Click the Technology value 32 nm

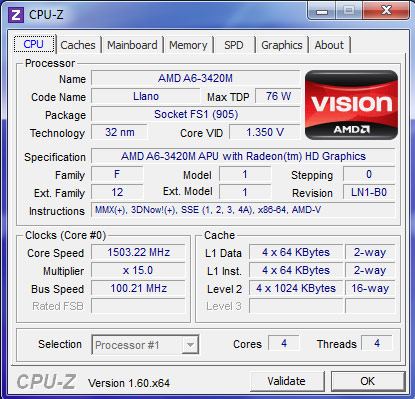pyautogui.click(x=119, y=133)
